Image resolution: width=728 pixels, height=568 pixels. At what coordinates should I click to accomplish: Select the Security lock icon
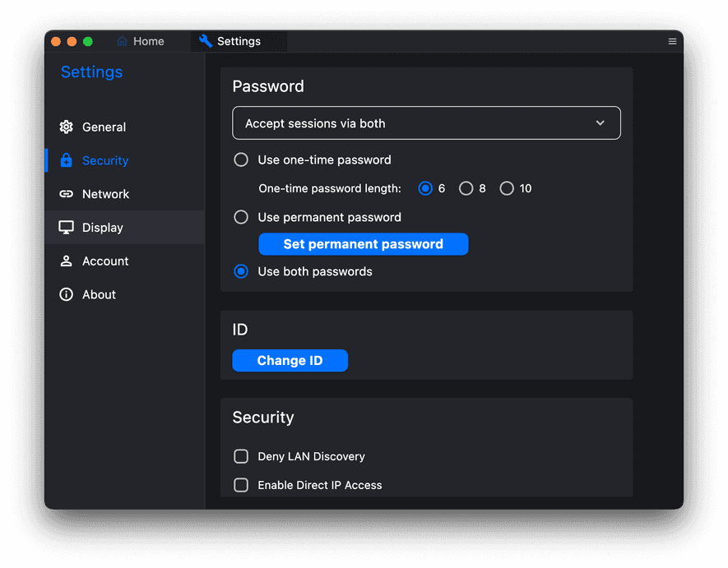[66, 160]
